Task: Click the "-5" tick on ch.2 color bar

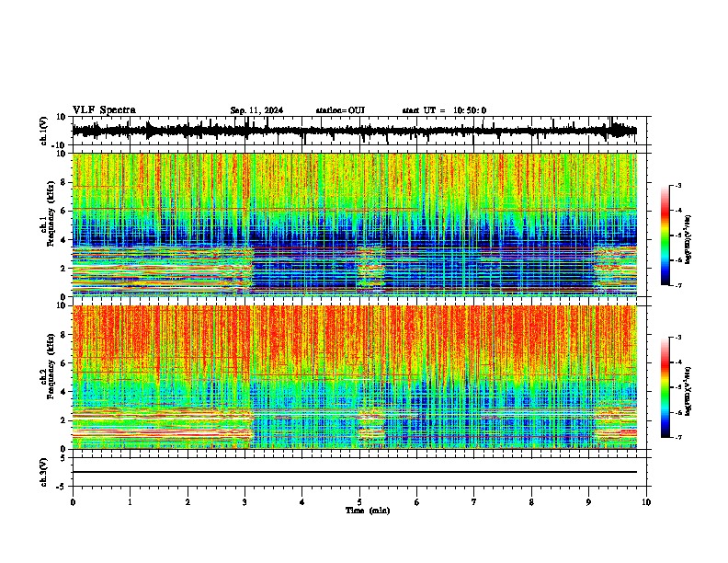Action: click(677, 387)
